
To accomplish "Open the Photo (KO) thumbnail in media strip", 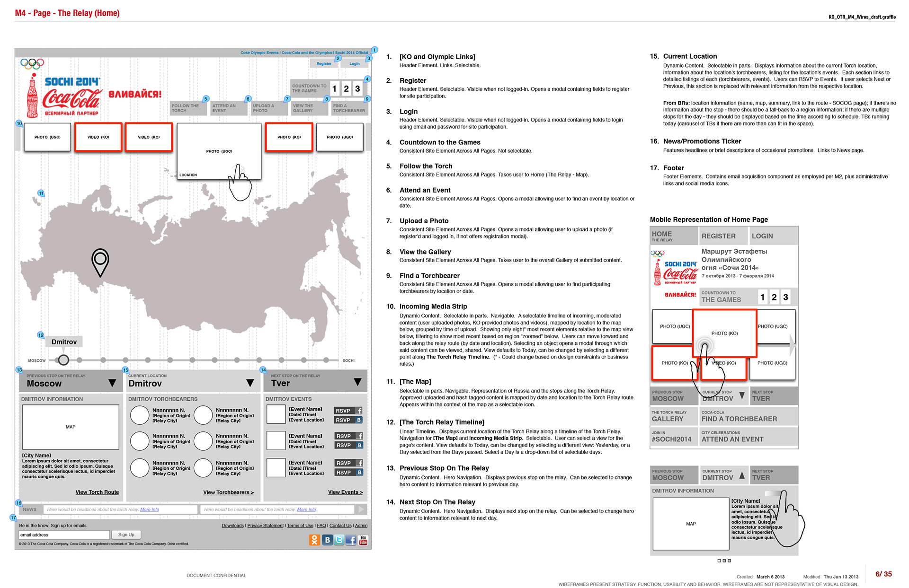I will (289, 137).
